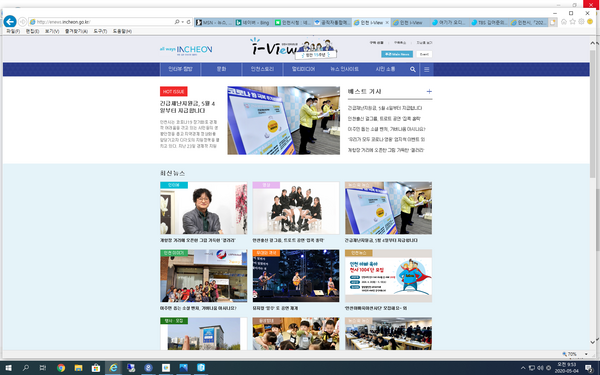Screen dimensions: 600x375
Task: Launch Google Chrome from the taskbar
Action: (x=61, y=368)
